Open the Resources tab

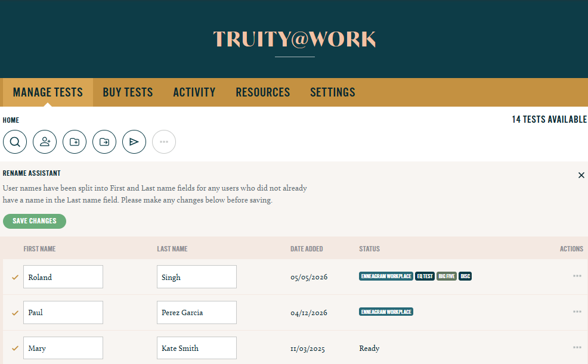[263, 92]
